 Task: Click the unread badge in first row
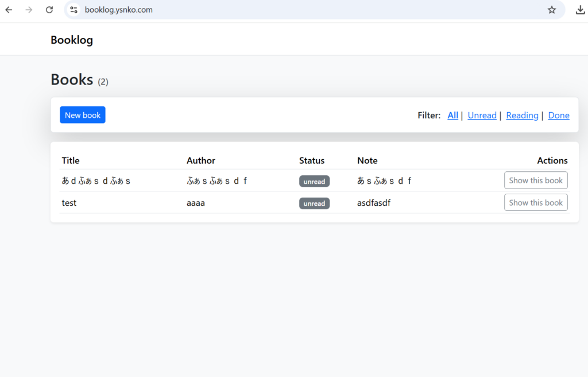(314, 182)
